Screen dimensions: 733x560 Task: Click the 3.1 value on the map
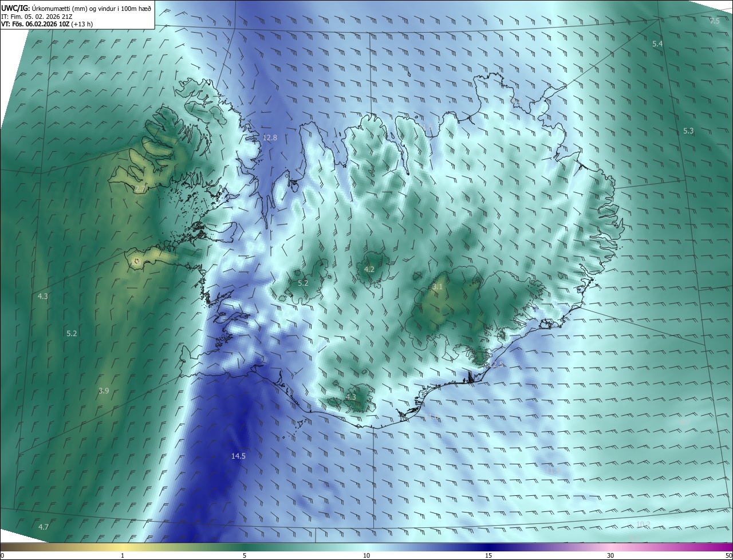point(438,286)
